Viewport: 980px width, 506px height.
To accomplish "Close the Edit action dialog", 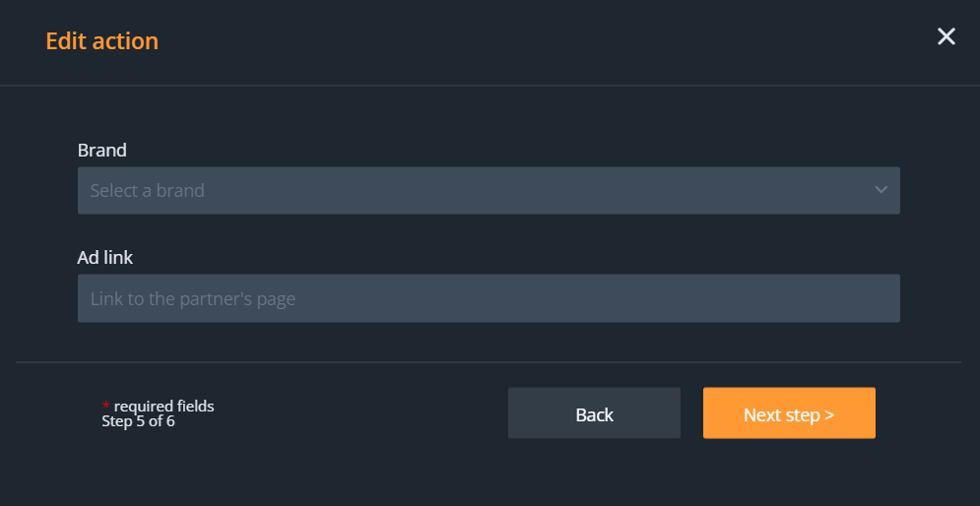I will point(946,37).
